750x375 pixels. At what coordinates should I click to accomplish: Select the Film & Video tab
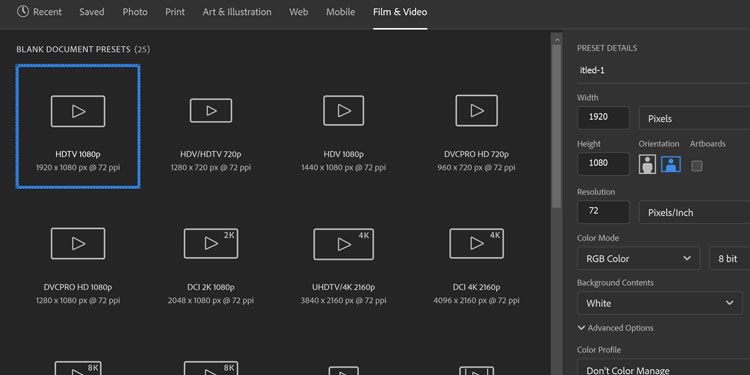(400, 12)
